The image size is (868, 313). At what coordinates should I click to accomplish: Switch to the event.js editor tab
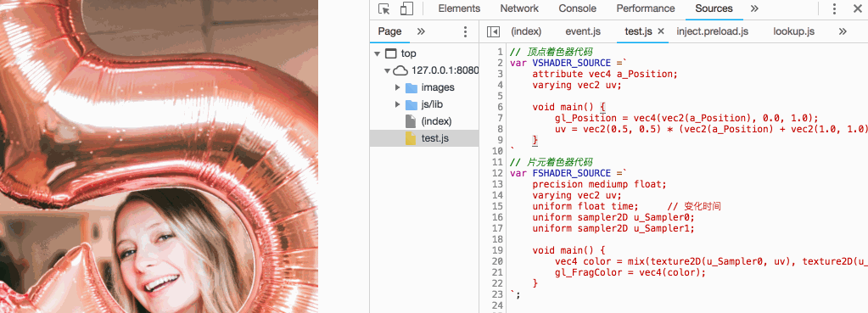coord(583,31)
